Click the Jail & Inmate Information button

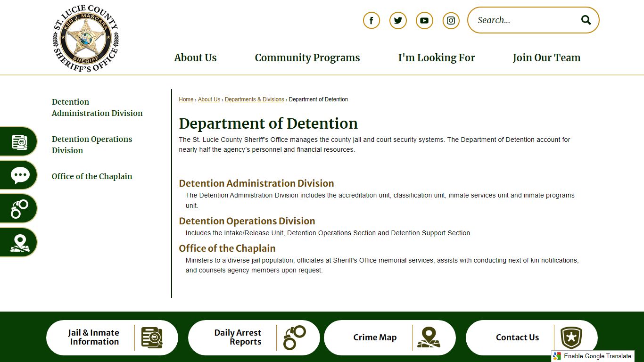112,337
